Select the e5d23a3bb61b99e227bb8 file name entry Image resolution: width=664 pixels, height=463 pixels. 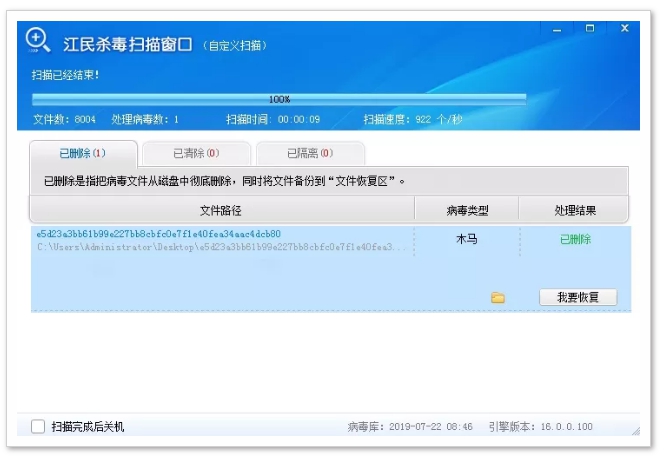[x=158, y=234]
